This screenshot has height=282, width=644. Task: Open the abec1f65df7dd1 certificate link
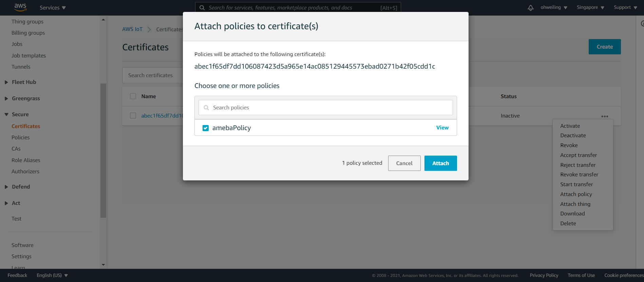(162, 116)
